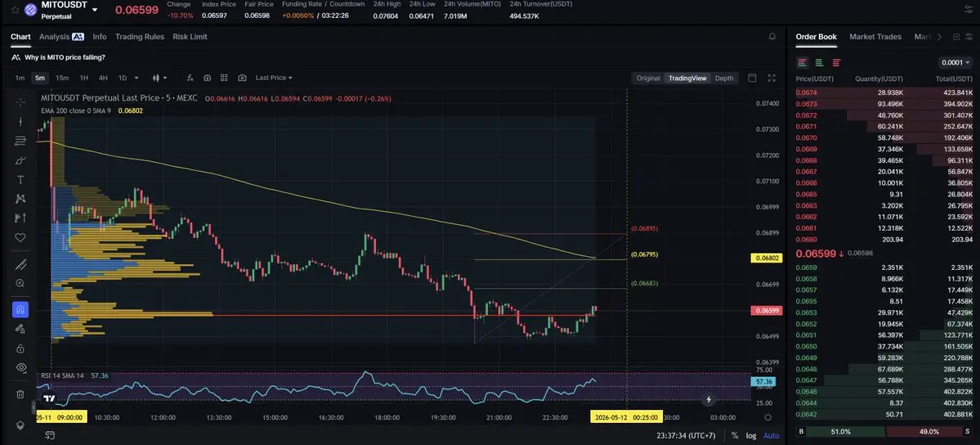Switch to Market Trades tab
980x445 pixels.
875,37
